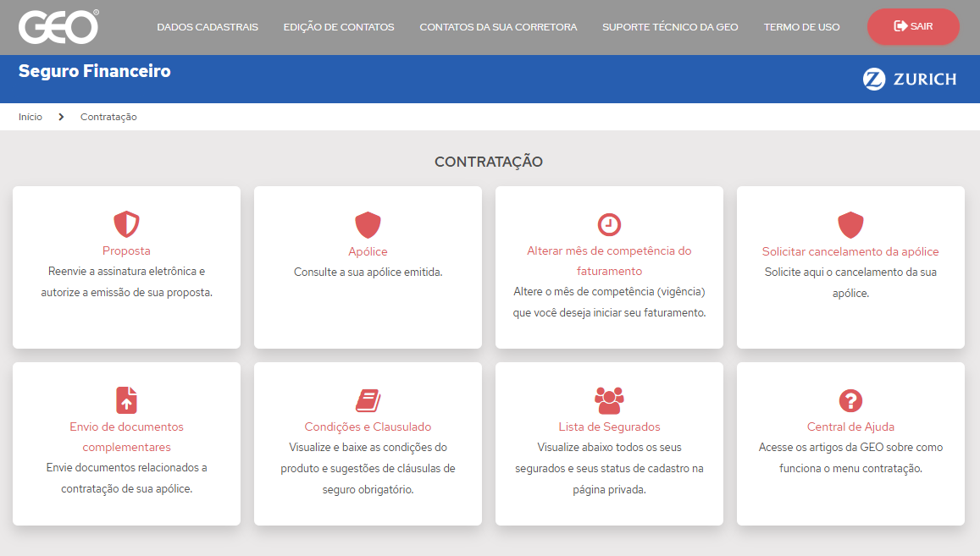This screenshot has width=980, height=556.
Task: Go to Contatos da sua Corretora
Action: (498, 27)
